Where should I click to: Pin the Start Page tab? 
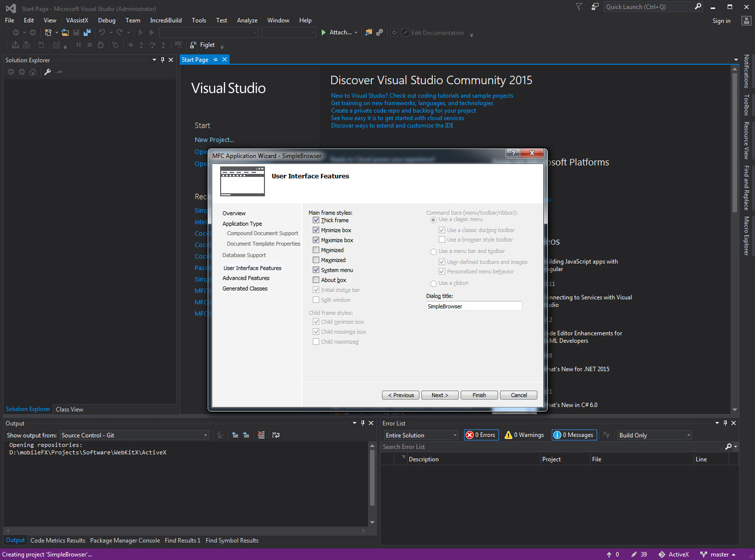pos(216,60)
